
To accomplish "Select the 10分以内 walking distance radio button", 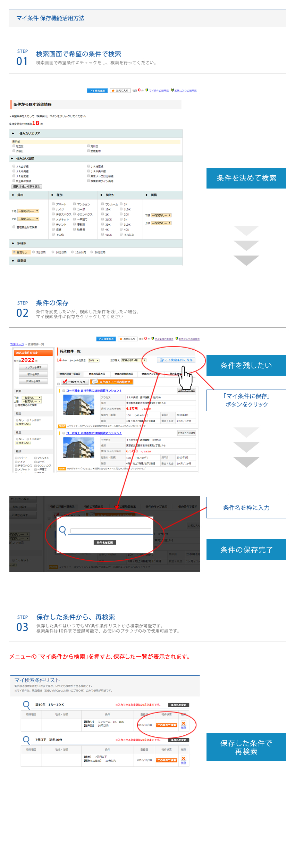I will coord(53,252).
